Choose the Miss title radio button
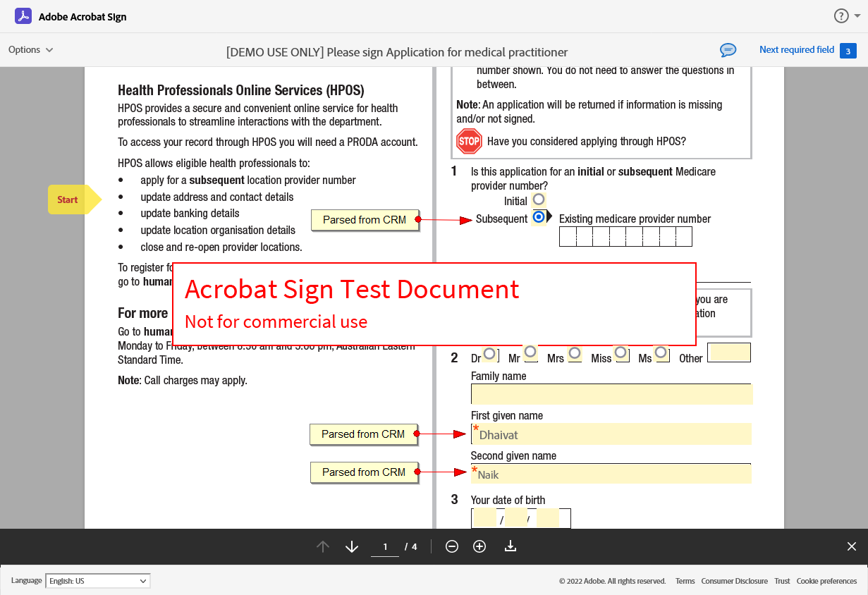Viewport: 868px width, 595px height. (621, 352)
